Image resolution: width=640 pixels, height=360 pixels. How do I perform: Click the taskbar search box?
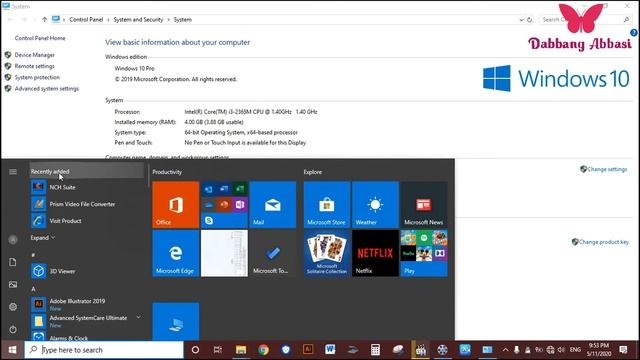tap(104, 350)
